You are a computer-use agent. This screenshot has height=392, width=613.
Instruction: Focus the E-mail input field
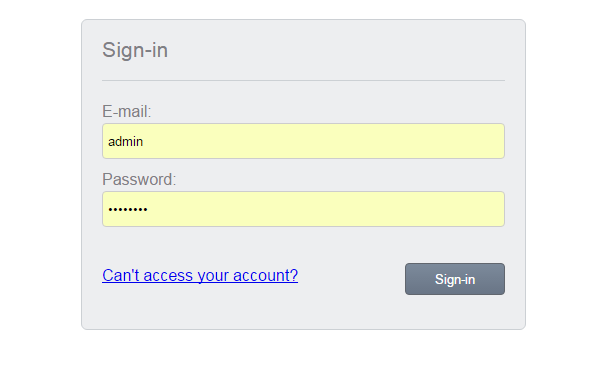point(303,141)
